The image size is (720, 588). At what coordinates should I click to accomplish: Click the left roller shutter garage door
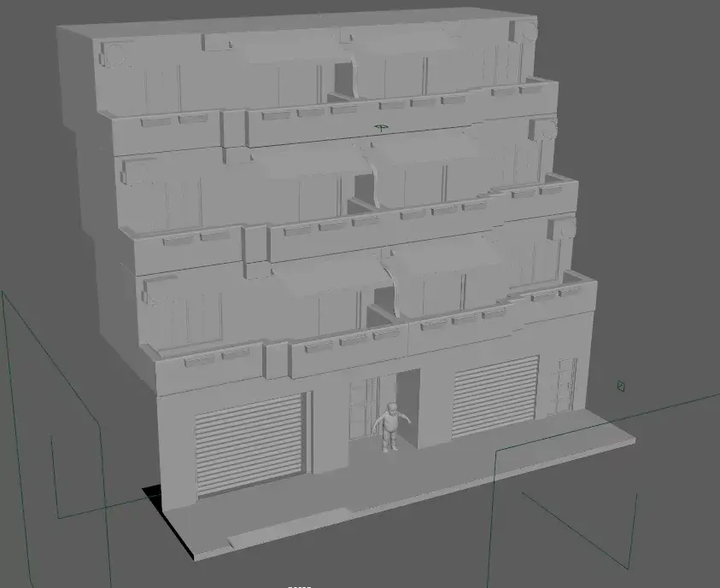(x=249, y=445)
